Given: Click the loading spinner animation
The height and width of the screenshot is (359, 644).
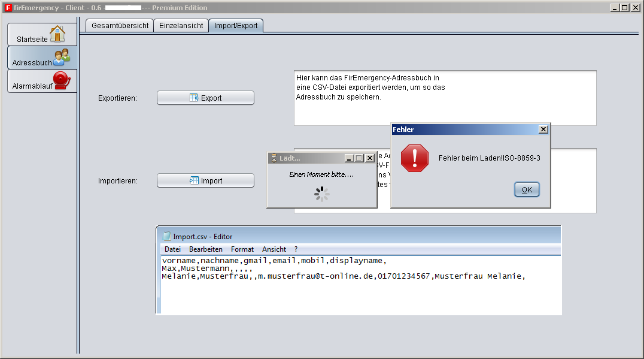Looking at the screenshot, I should [322, 194].
